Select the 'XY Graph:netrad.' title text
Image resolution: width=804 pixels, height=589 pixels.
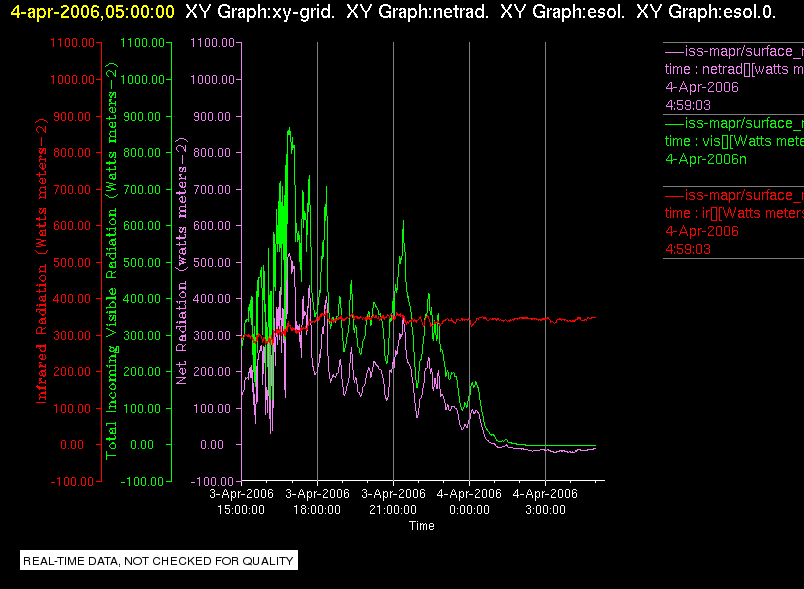click(418, 12)
